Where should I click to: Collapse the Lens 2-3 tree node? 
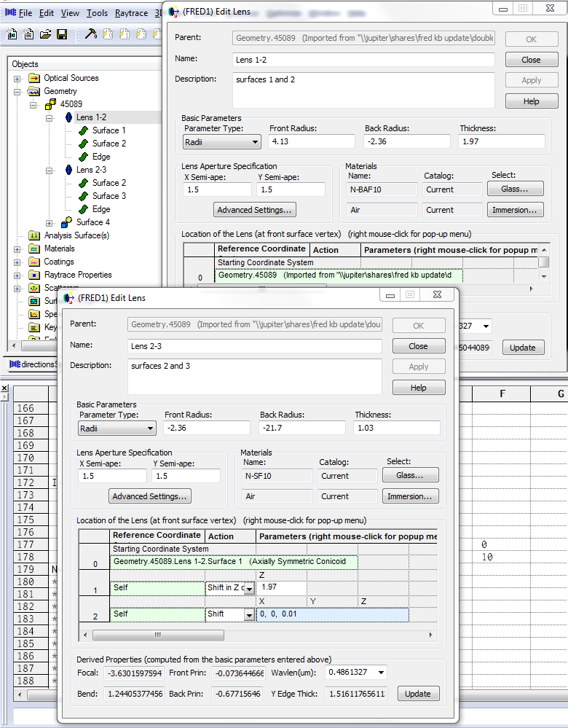50,171
